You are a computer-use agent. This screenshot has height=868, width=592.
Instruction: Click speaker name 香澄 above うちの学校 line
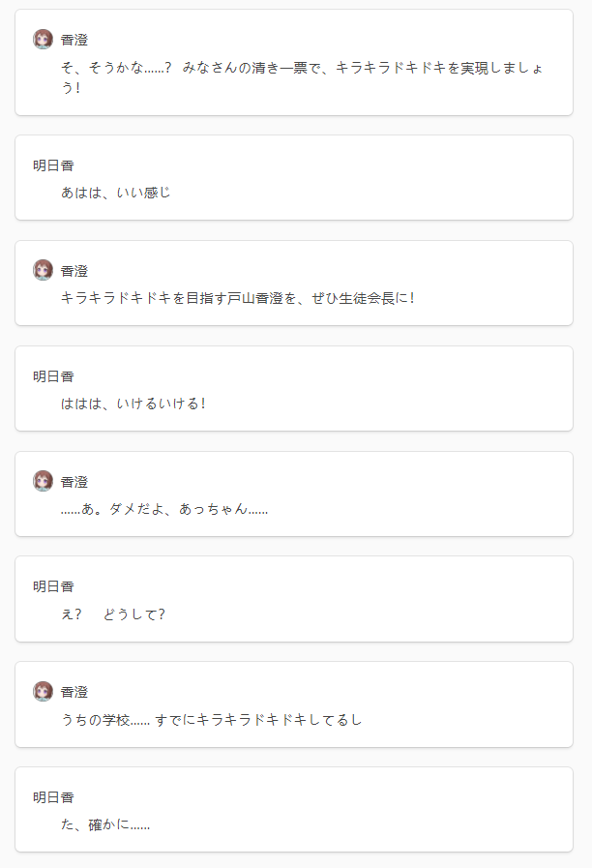click(74, 692)
